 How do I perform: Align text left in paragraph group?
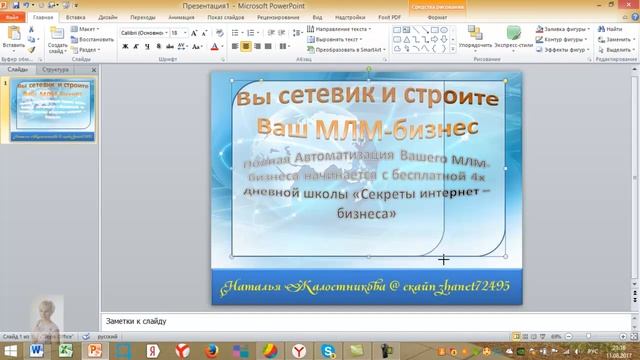[235, 47]
